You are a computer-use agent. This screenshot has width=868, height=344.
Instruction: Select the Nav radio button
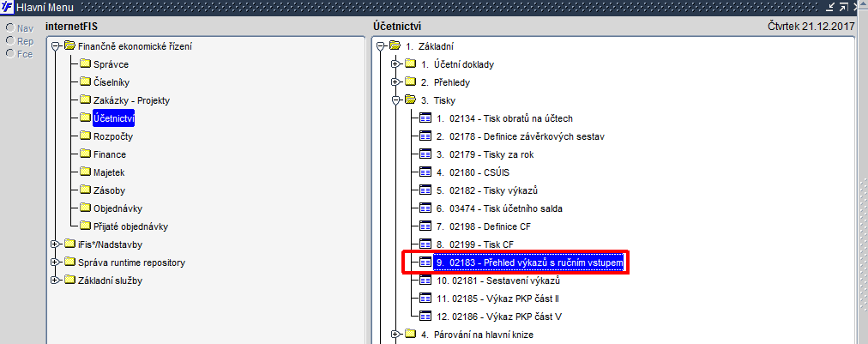(x=9, y=27)
